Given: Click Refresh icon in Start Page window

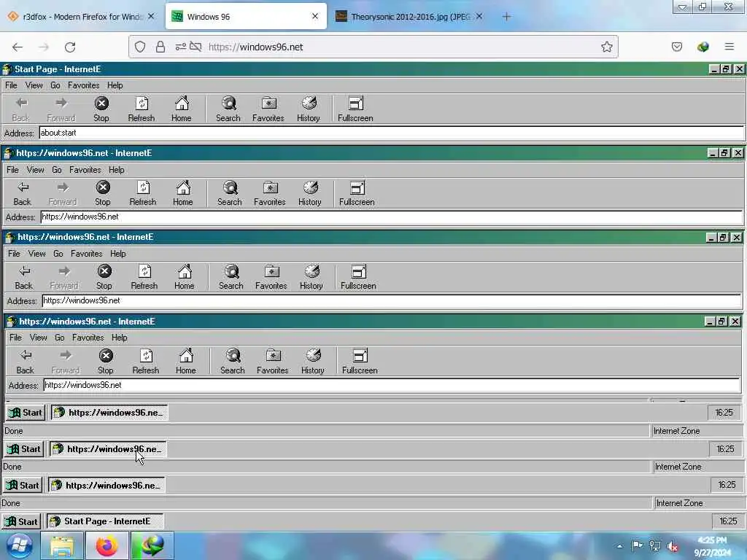Looking at the screenshot, I should click(x=141, y=109).
